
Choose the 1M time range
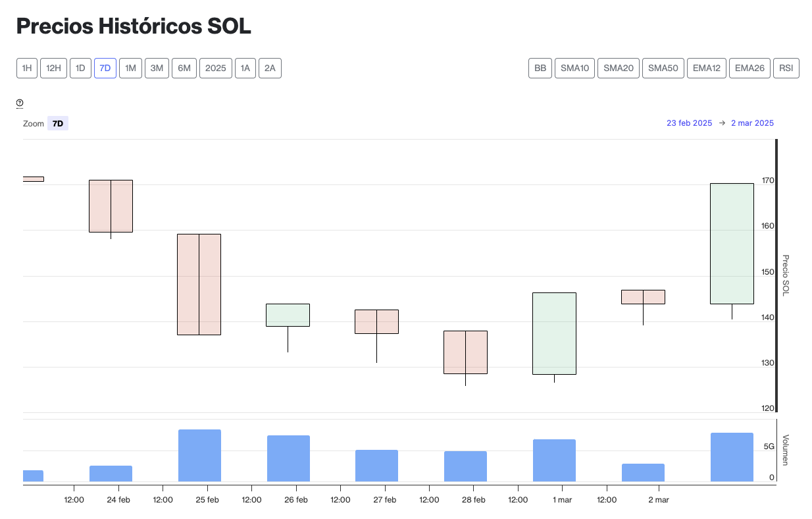pyautogui.click(x=130, y=68)
